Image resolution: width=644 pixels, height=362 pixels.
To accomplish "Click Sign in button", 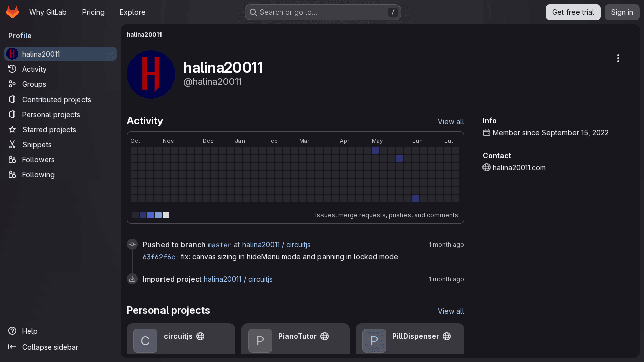I will [x=622, y=12].
